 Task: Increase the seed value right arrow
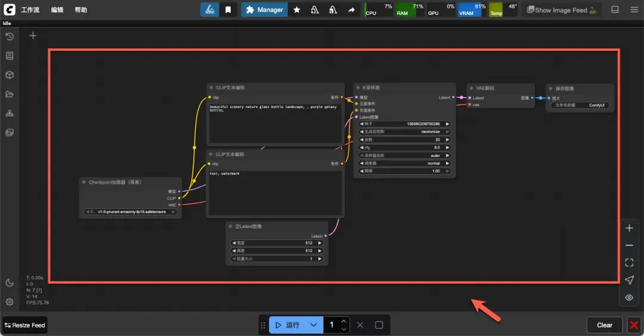coord(447,124)
